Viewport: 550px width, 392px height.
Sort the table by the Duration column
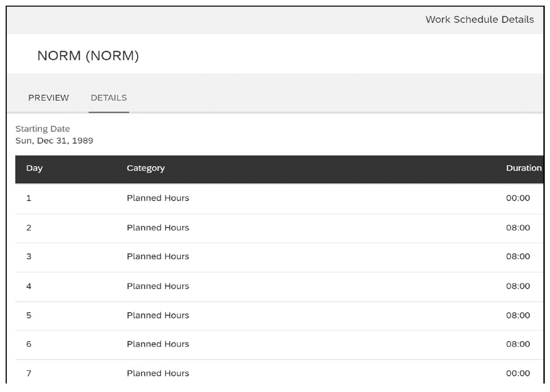tap(523, 168)
